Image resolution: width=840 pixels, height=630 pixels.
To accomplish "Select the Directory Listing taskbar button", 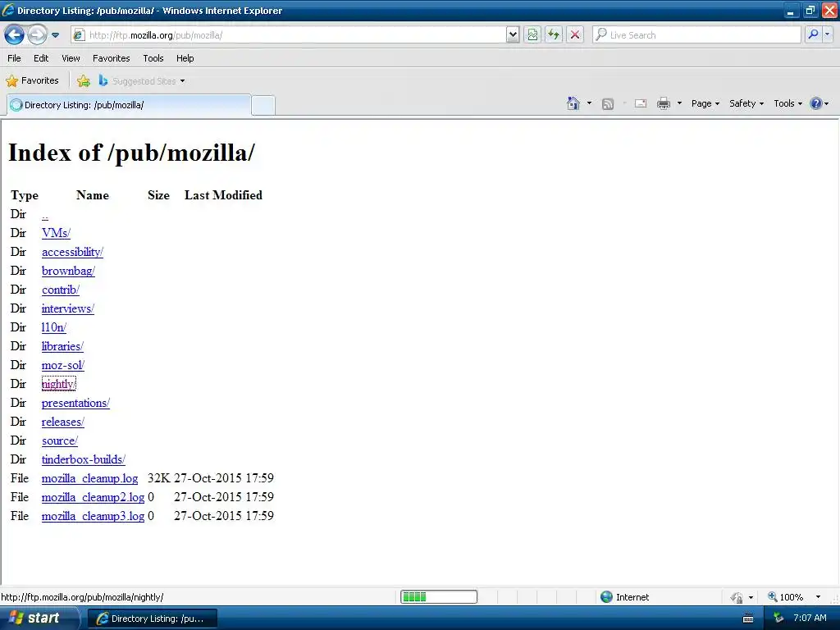I will point(152,619).
